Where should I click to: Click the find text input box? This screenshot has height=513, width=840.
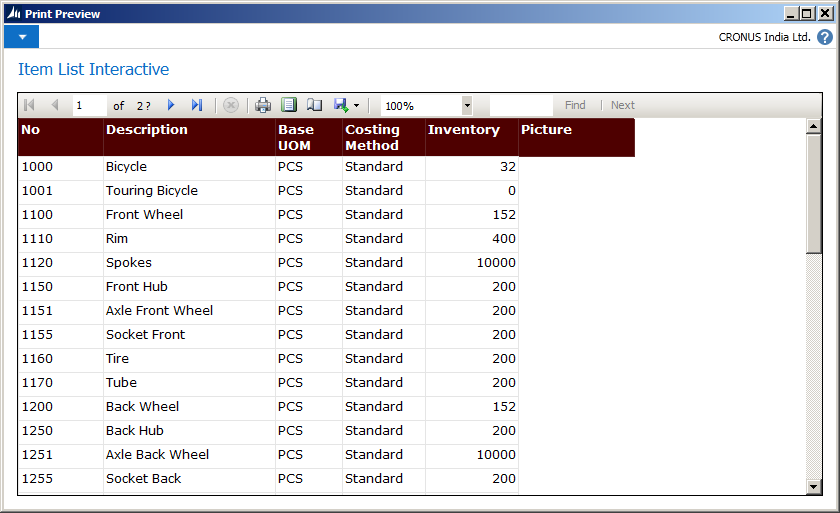pos(521,105)
